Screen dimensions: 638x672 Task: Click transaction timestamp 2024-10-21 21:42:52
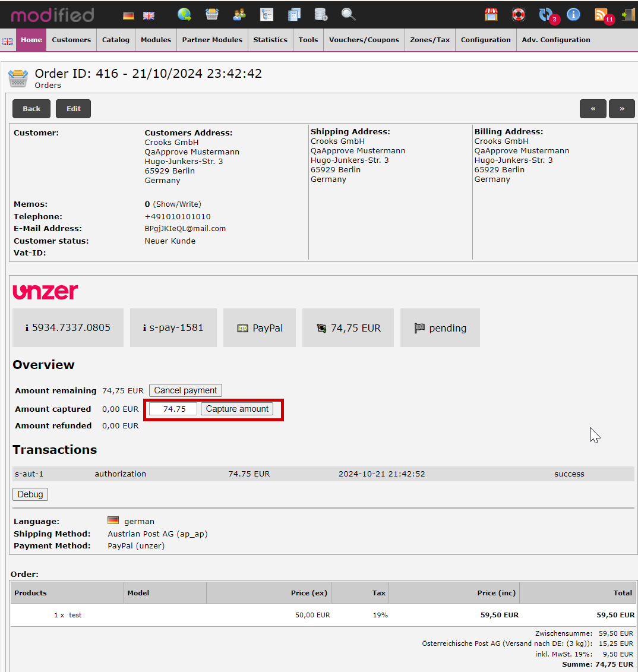(382, 474)
